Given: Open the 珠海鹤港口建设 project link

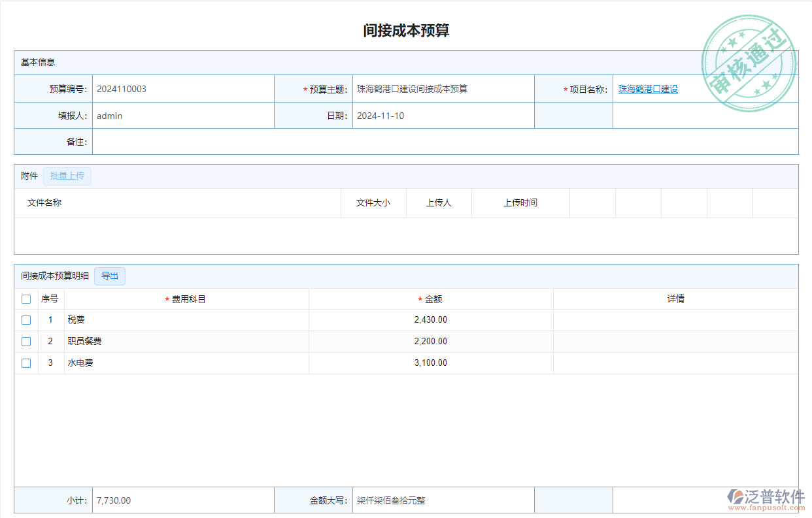Looking at the screenshot, I should point(648,89).
